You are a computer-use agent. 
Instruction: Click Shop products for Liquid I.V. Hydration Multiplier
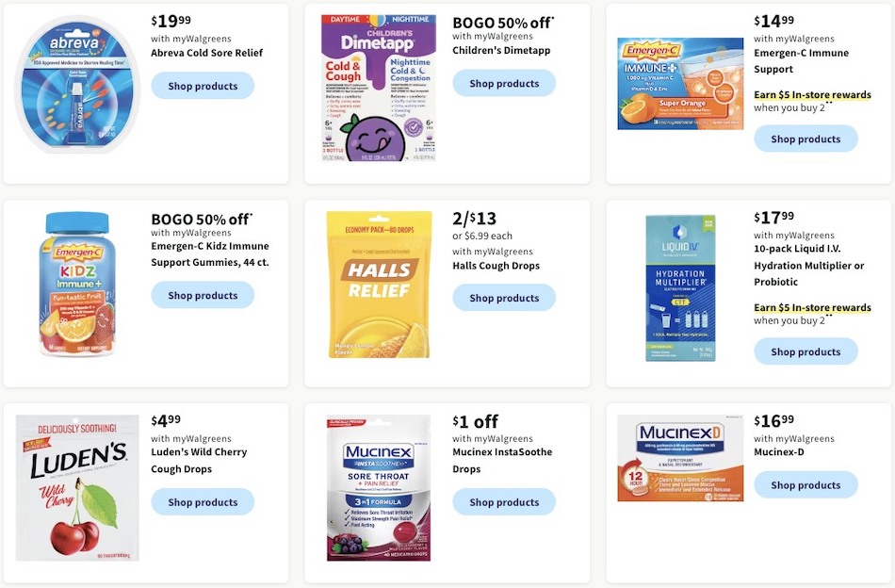click(805, 351)
